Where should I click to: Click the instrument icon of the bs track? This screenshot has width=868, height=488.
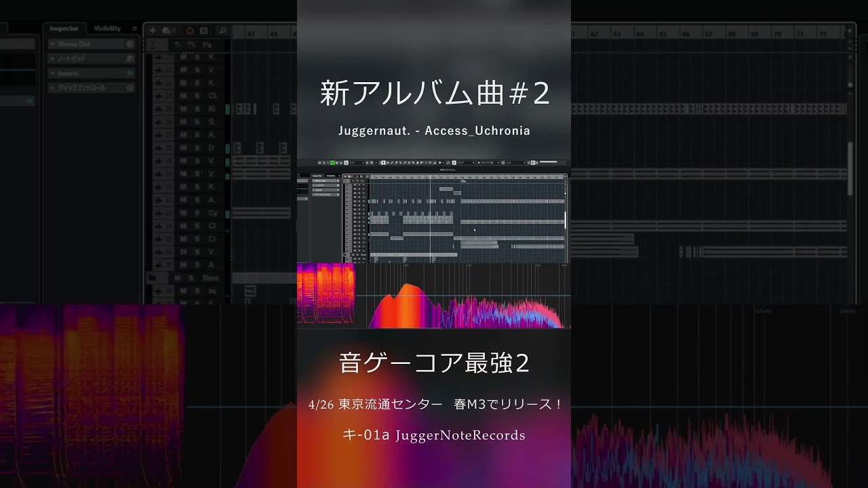(x=158, y=291)
